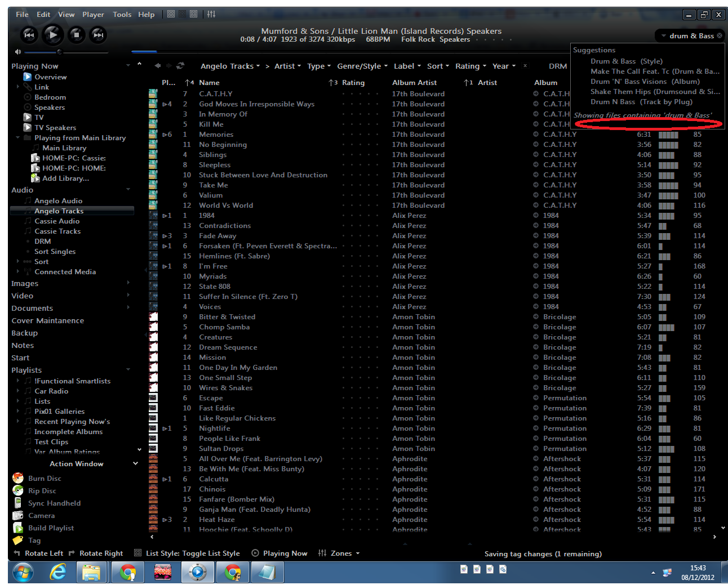728x585 pixels.
Task: Open the Edit menu
Action: pyautogui.click(x=43, y=14)
